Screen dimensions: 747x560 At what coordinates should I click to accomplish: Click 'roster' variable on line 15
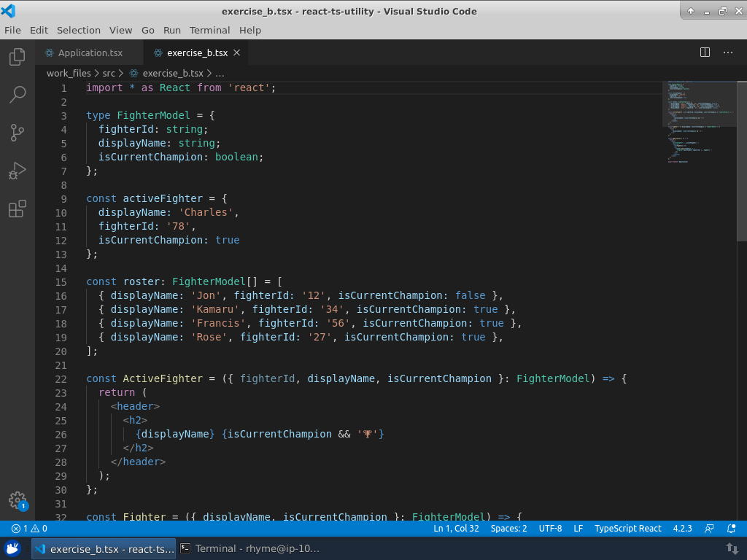point(142,282)
